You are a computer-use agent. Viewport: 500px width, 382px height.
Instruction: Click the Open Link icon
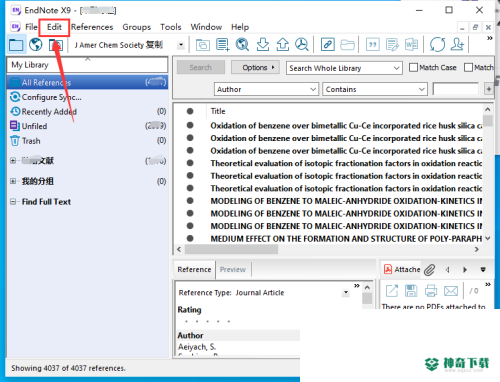click(x=328, y=44)
